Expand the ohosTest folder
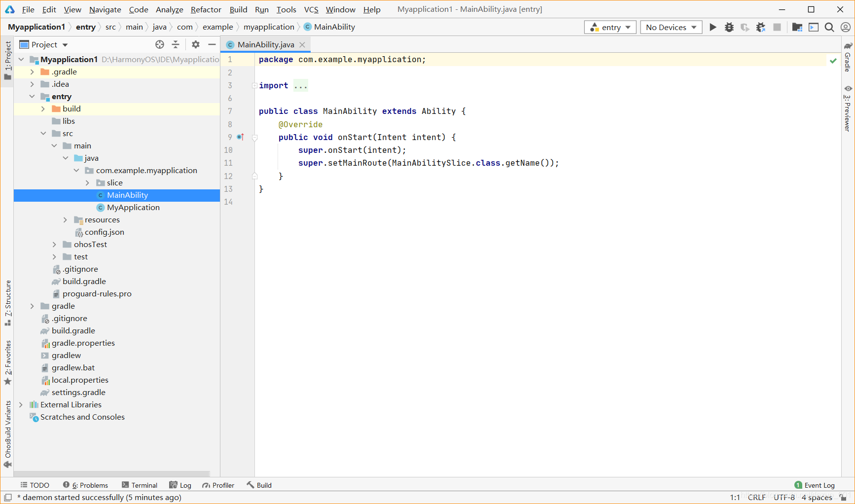Viewport: 855px width, 504px height. [54, 245]
